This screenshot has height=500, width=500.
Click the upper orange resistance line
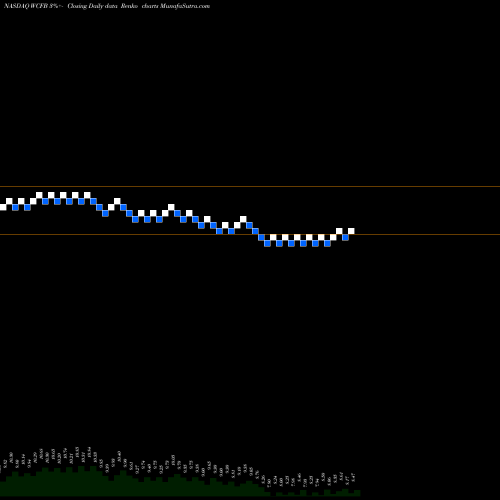(x=250, y=186)
